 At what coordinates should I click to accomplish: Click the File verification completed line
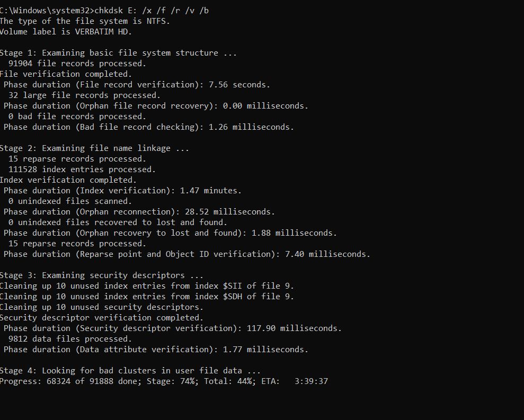click(x=66, y=74)
